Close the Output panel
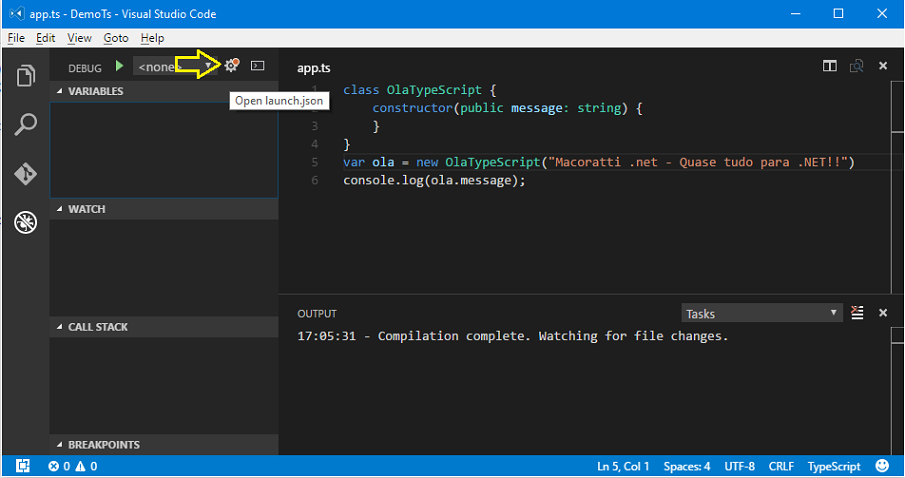The image size is (905, 478). 882,313
